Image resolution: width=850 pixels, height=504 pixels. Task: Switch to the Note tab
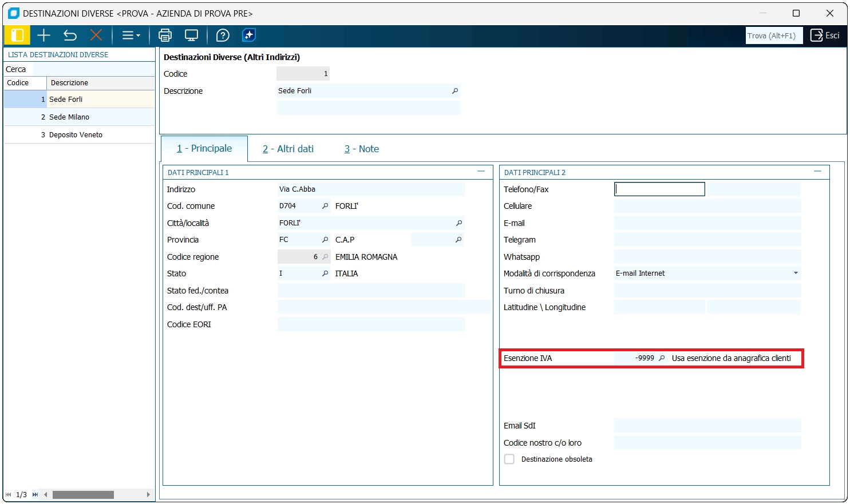[362, 149]
